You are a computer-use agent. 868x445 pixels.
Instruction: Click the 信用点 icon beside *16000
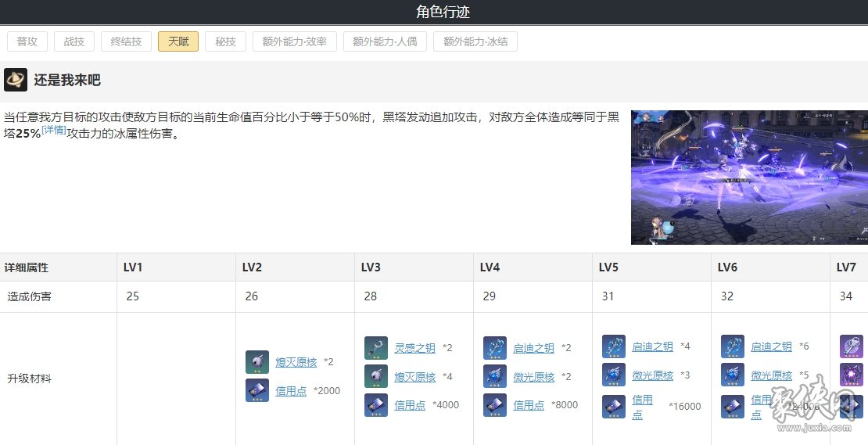[614, 407]
